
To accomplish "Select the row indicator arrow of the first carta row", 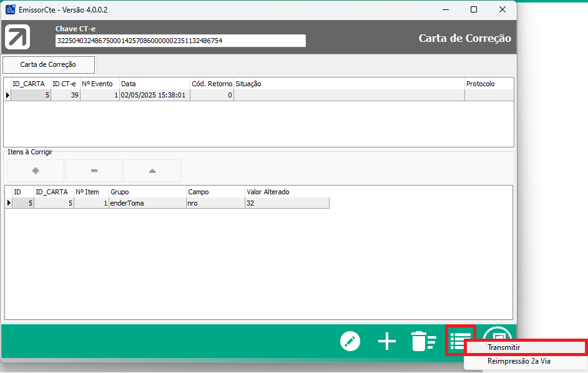I will click(7, 96).
